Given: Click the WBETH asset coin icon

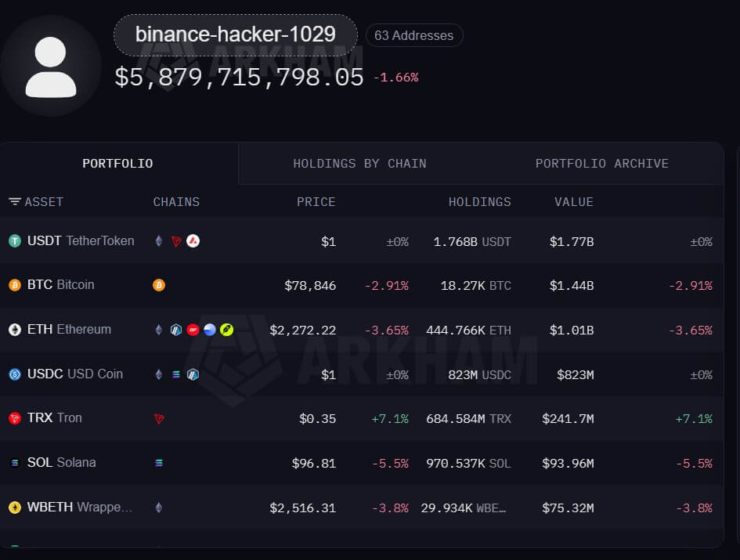Looking at the screenshot, I should click(15, 508).
